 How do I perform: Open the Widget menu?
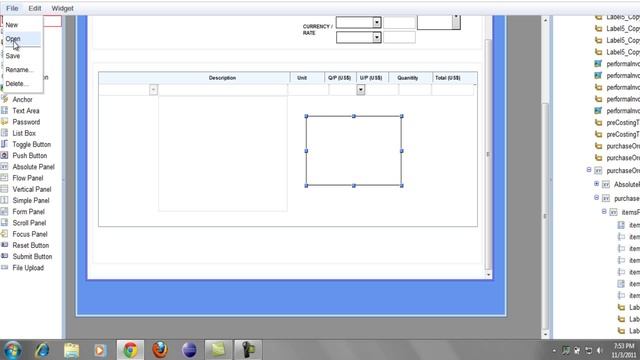pyautogui.click(x=62, y=8)
